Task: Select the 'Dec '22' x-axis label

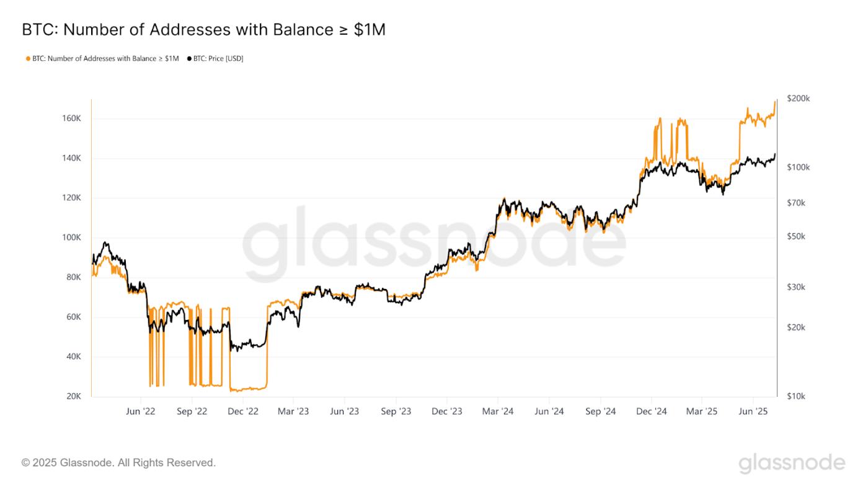Action: pos(243,411)
